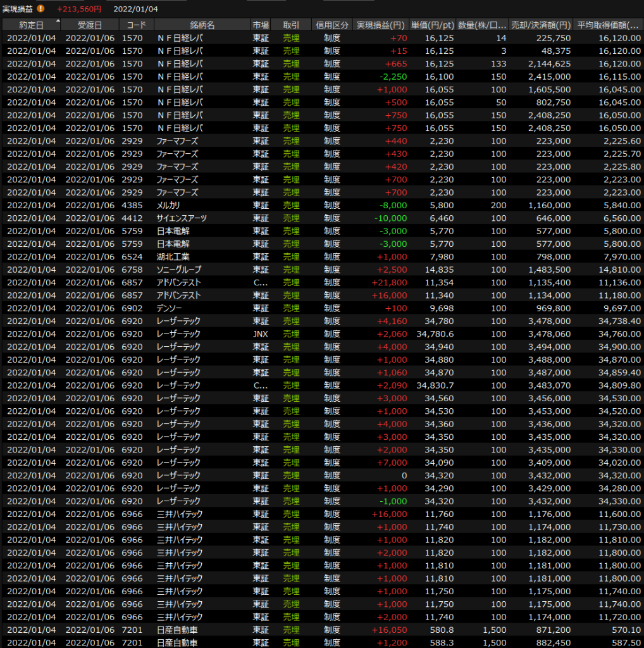Click the 取引 column header
Screen dimensions: 644x648
tap(292, 25)
